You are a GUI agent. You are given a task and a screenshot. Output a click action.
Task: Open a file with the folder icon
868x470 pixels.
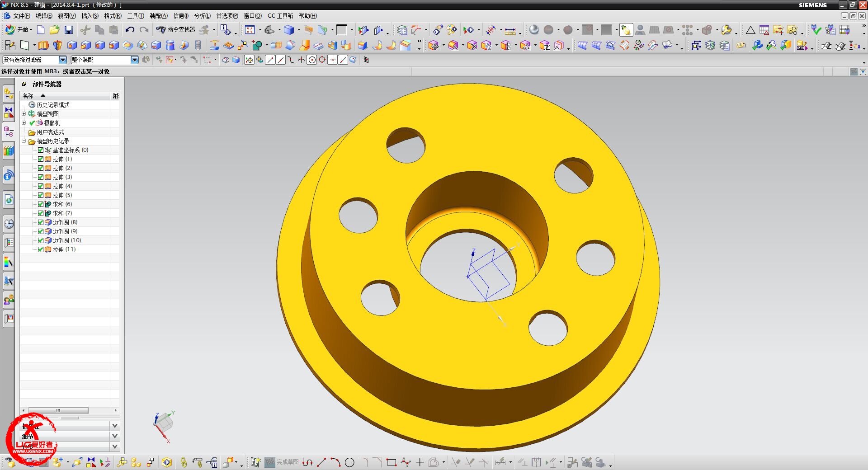[55, 30]
